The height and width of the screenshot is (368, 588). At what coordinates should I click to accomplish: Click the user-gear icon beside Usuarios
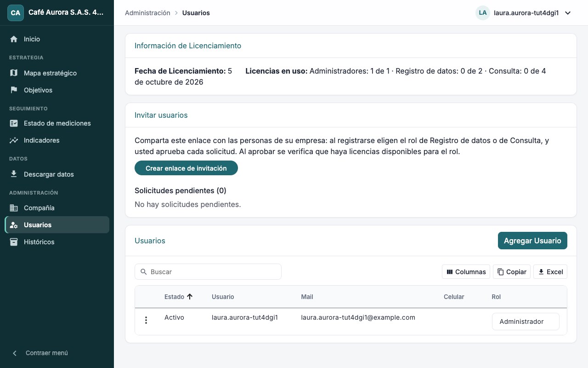(x=14, y=225)
